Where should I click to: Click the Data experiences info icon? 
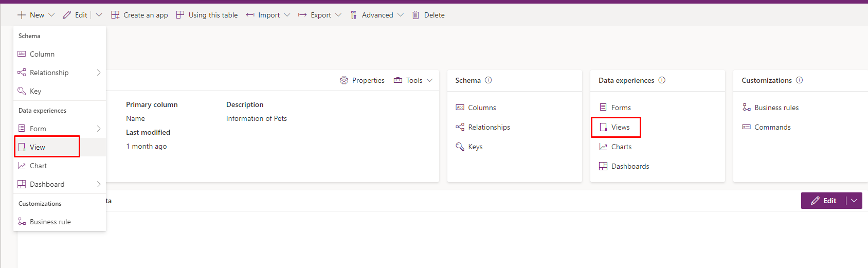[x=662, y=80]
